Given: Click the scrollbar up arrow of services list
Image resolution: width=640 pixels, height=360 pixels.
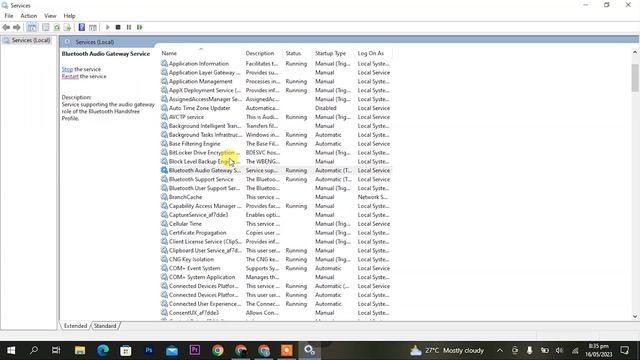Looking at the screenshot, I should (x=635, y=52).
